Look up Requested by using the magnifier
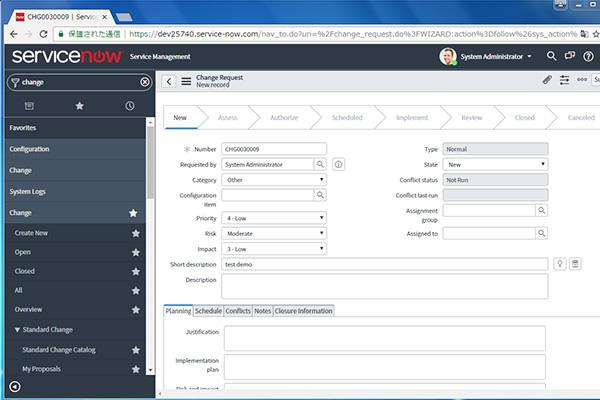Viewport: 600px width, 400px height. click(x=320, y=164)
